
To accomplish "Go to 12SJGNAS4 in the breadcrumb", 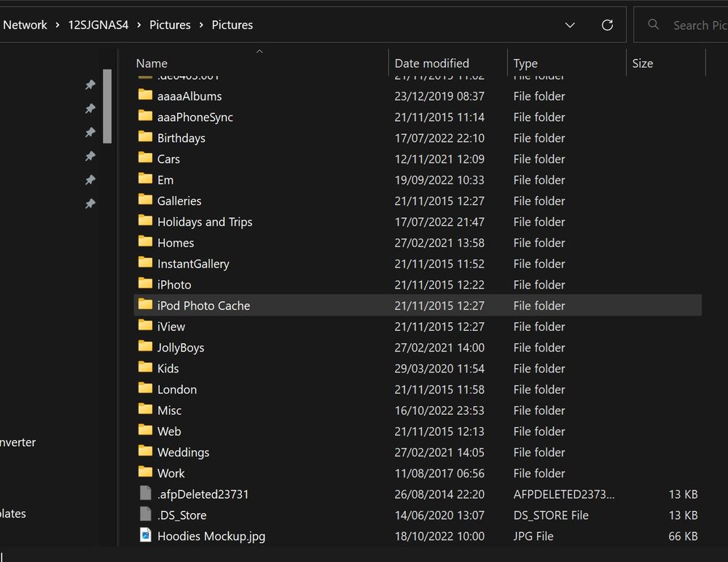I will (98, 25).
